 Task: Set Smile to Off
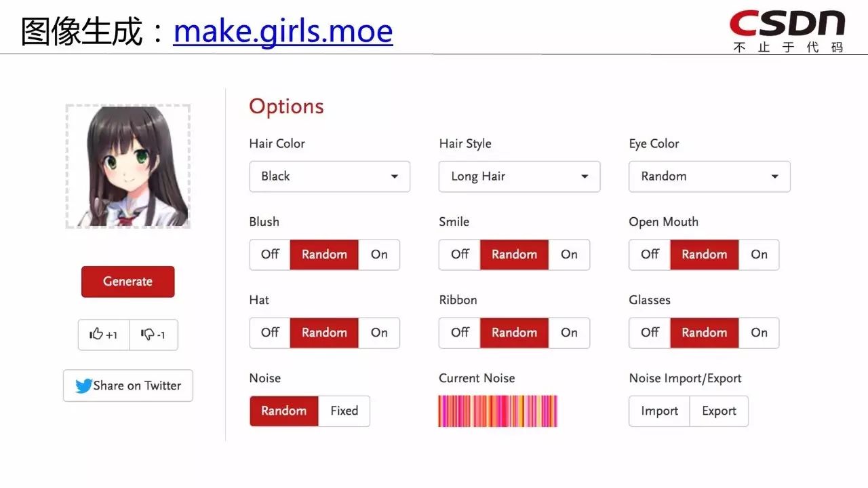pyautogui.click(x=460, y=255)
